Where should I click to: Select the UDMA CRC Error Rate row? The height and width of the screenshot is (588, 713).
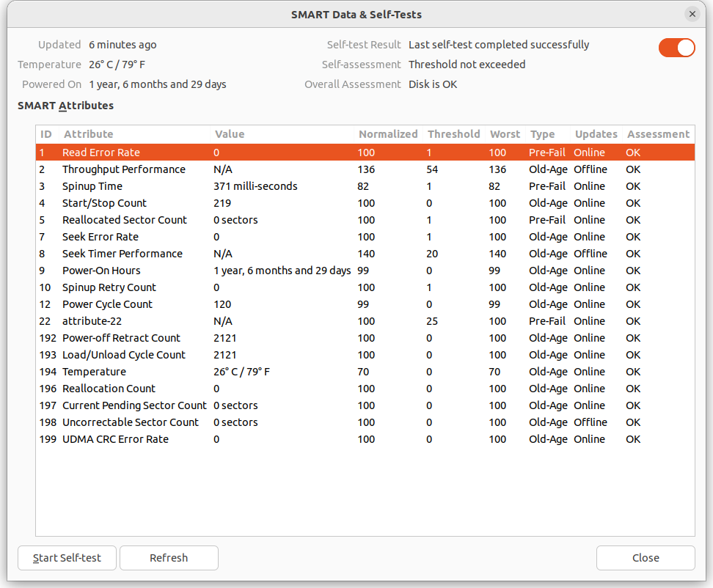(115, 439)
